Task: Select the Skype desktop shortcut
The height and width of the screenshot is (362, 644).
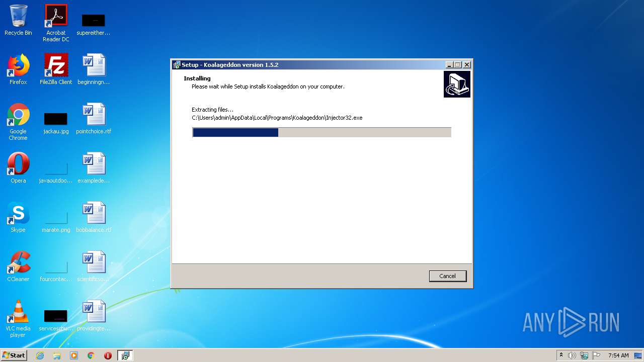Action: click(18, 217)
